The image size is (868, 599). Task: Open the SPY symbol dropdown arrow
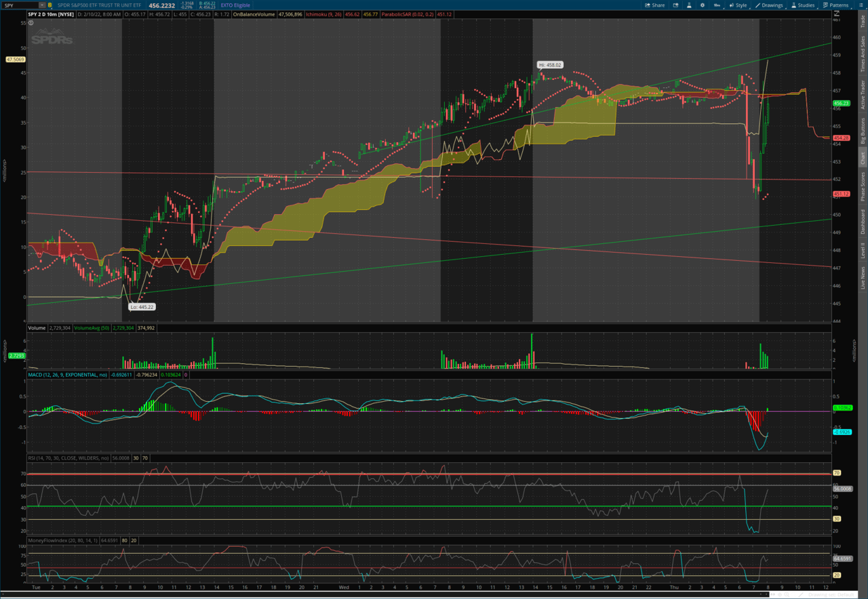[42, 5]
